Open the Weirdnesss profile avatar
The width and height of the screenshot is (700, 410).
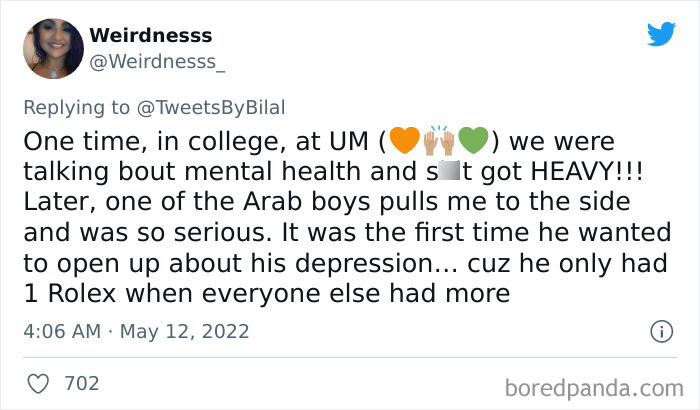pos(52,48)
